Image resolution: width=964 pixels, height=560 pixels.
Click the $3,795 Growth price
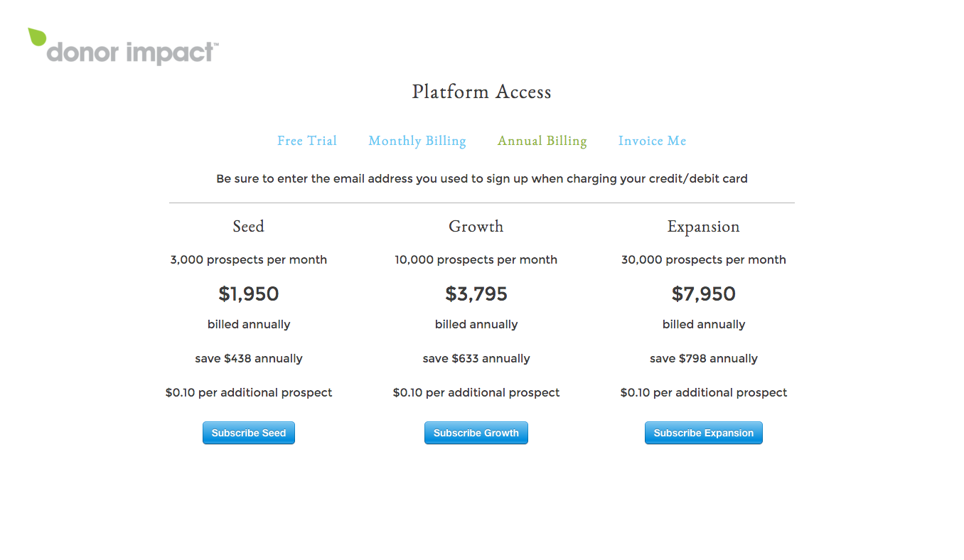click(x=476, y=294)
